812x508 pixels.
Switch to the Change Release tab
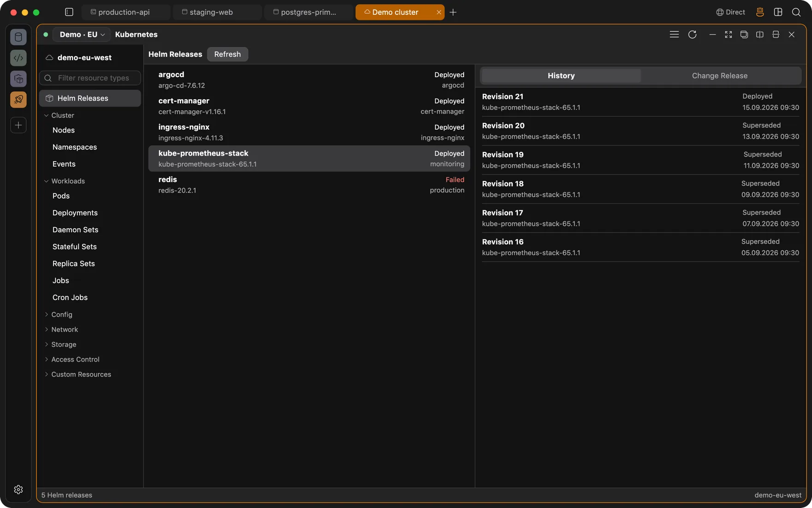click(720, 76)
